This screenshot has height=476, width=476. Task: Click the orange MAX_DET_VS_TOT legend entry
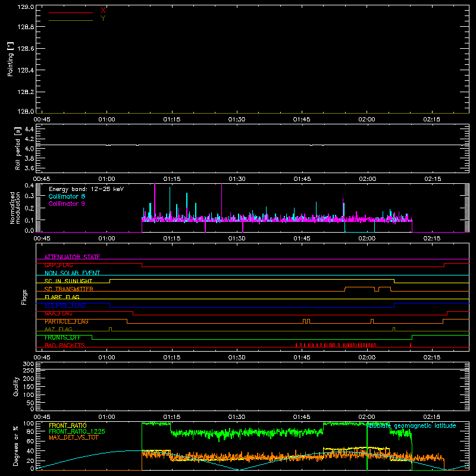(x=73, y=437)
